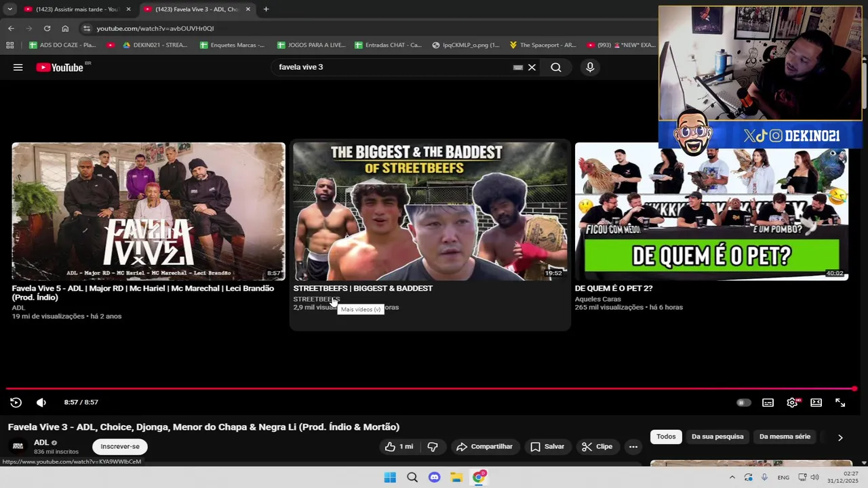
Task: Expand the tab search dropdown arrow
Action: coord(9,9)
